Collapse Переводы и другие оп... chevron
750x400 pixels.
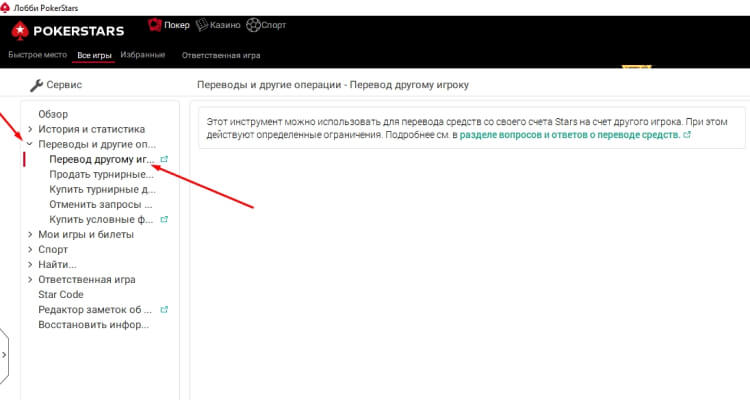[x=30, y=144]
